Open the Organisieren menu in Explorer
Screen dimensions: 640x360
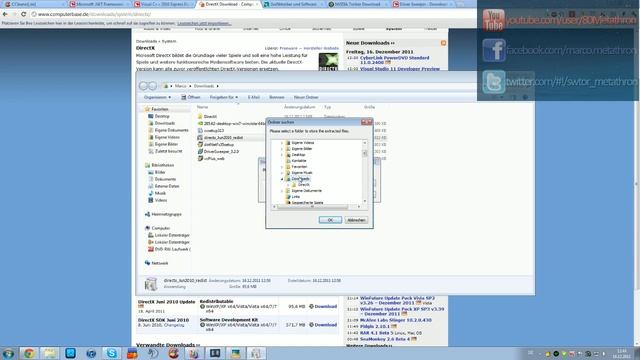pyautogui.click(x=157, y=98)
